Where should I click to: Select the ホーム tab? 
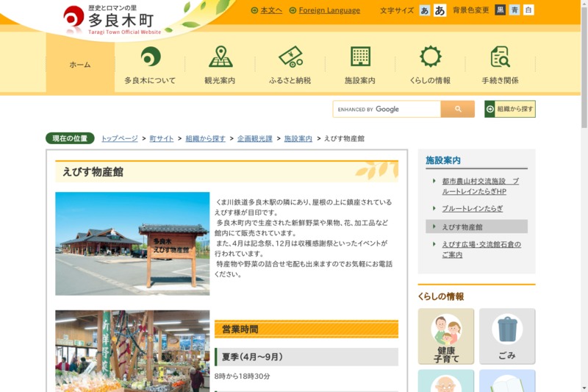click(x=80, y=65)
